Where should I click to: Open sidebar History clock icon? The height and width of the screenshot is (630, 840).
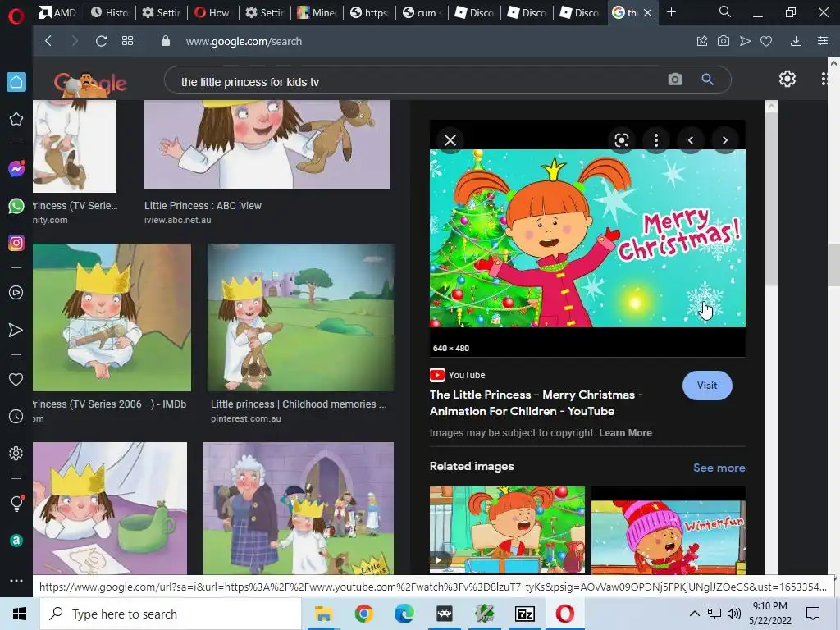[x=16, y=416]
